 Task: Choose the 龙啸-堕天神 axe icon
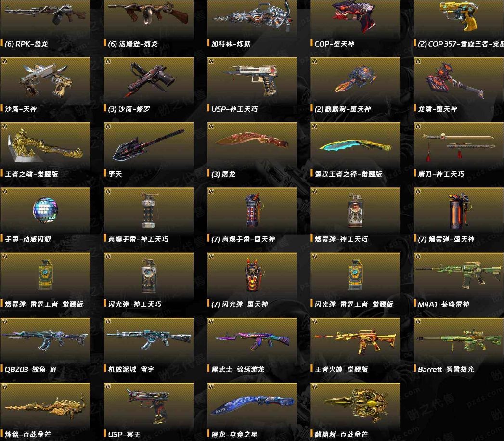455,80
